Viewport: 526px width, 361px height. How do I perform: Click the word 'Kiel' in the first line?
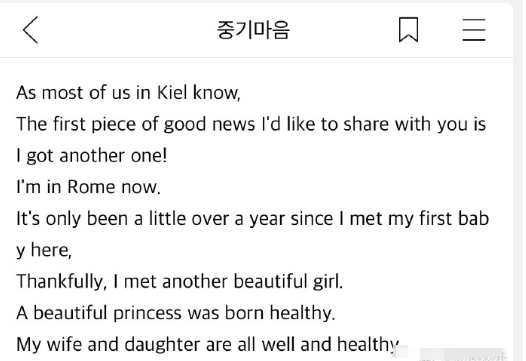[x=172, y=92]
